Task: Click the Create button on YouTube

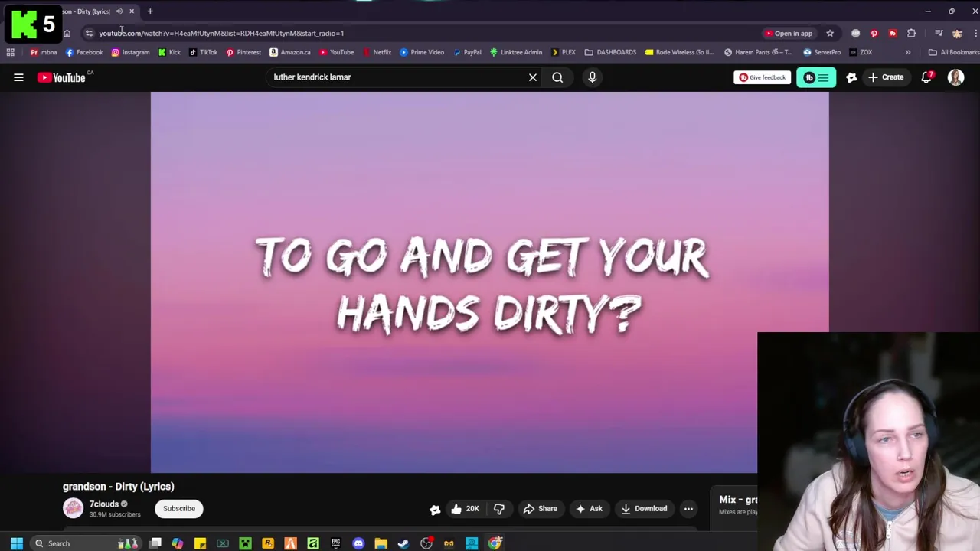Action: pyautogui.click(x=886, y=77)
